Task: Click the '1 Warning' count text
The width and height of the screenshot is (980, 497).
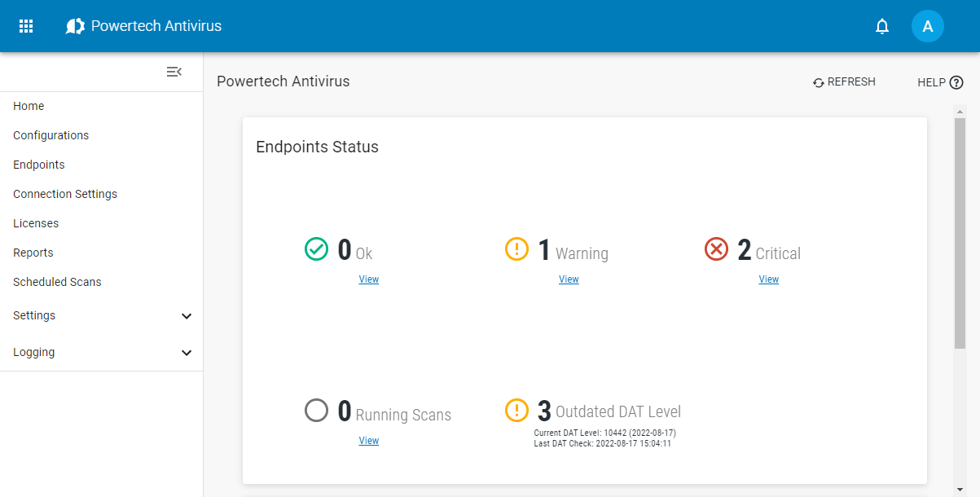Action: coord(573,251)
